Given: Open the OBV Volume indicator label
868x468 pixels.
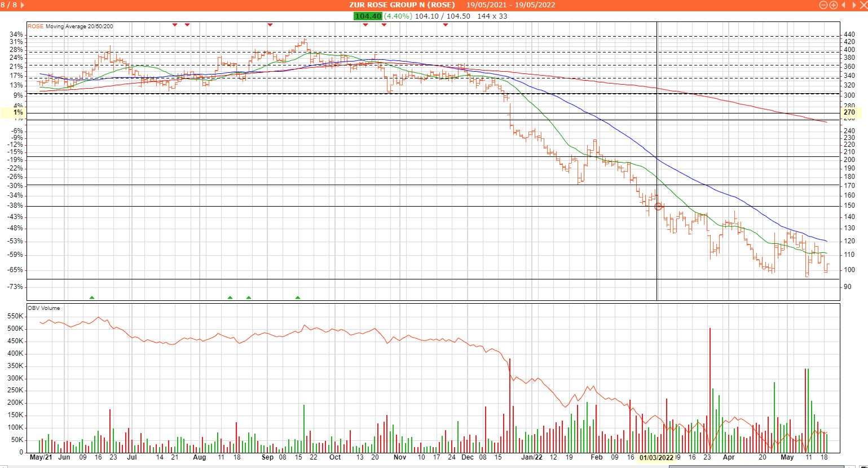Looking at the screenshot, I should [x=44, y=308].
